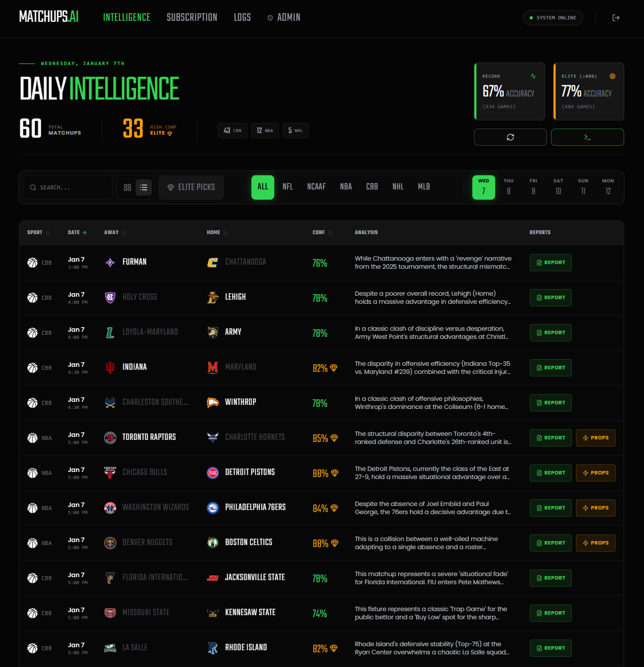
Task: Toggle the Elite Picks filter
Action: tap(191, 187)
